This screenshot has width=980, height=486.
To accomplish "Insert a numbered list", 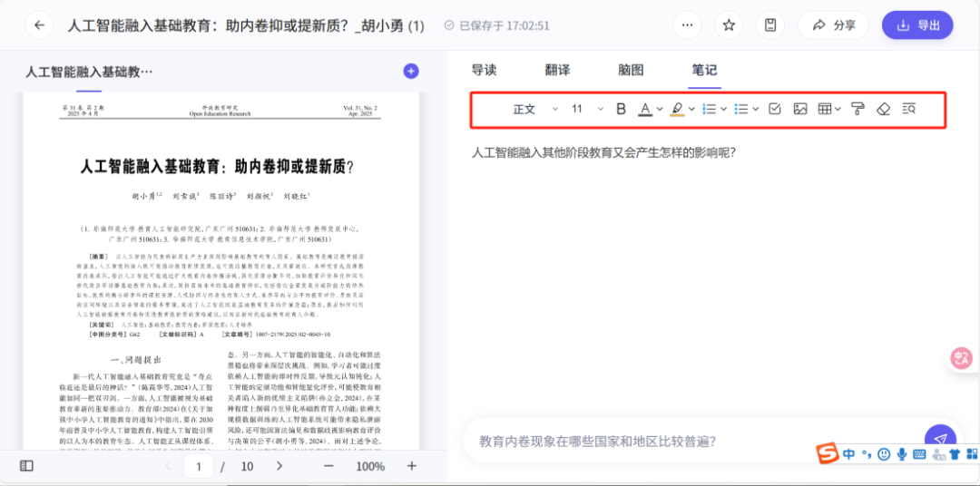I will pos(710,110).
